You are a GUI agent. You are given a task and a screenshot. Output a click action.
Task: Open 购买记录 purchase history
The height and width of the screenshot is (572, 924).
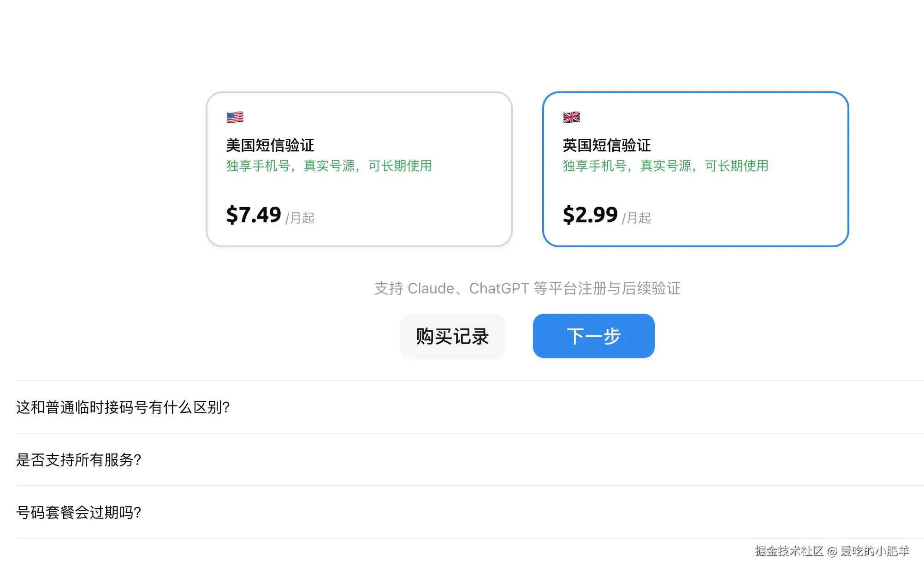[452, 336]
